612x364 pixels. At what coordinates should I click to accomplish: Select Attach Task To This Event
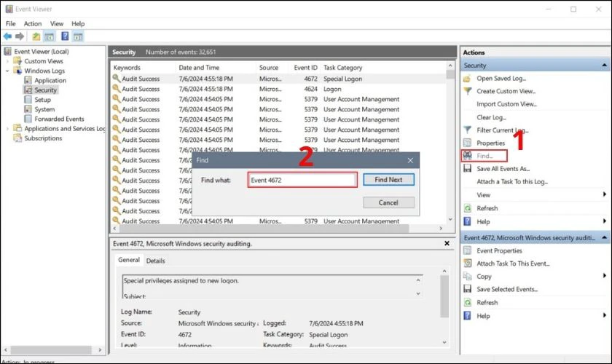point(512,264)
